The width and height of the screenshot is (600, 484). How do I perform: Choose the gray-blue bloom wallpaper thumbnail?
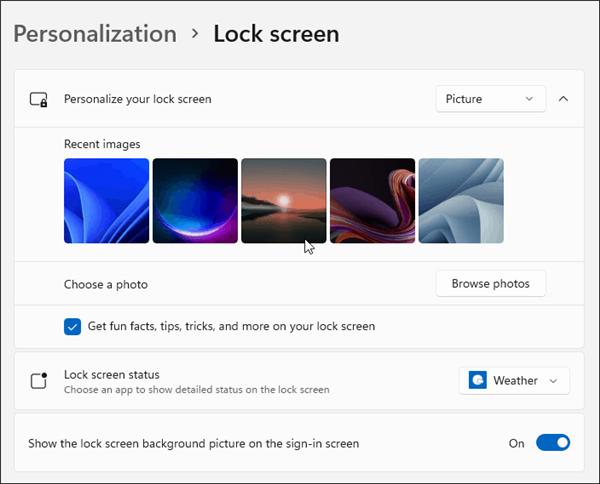(461, 201)
